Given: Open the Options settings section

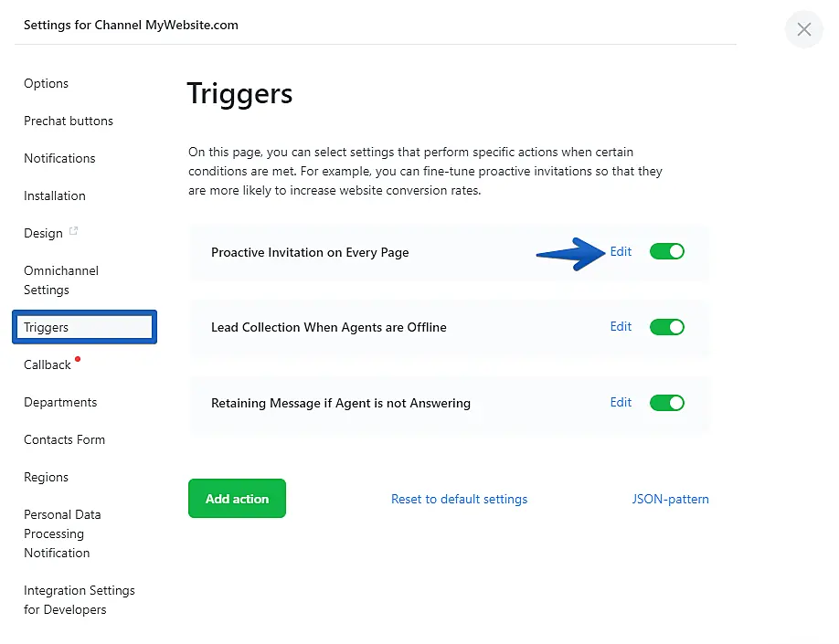Looking at the screenshot, I should [x=47, y=83].
